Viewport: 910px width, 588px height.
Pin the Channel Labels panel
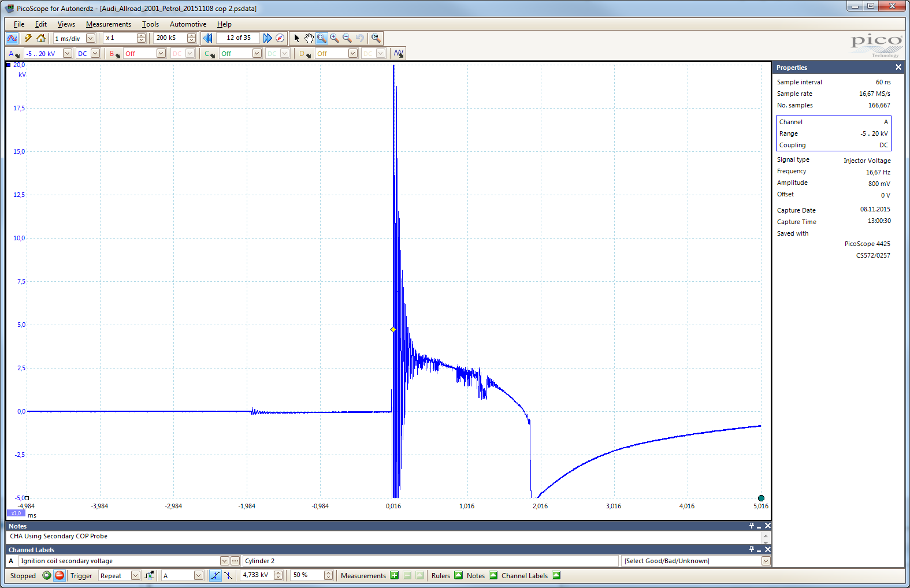point(752,549)
